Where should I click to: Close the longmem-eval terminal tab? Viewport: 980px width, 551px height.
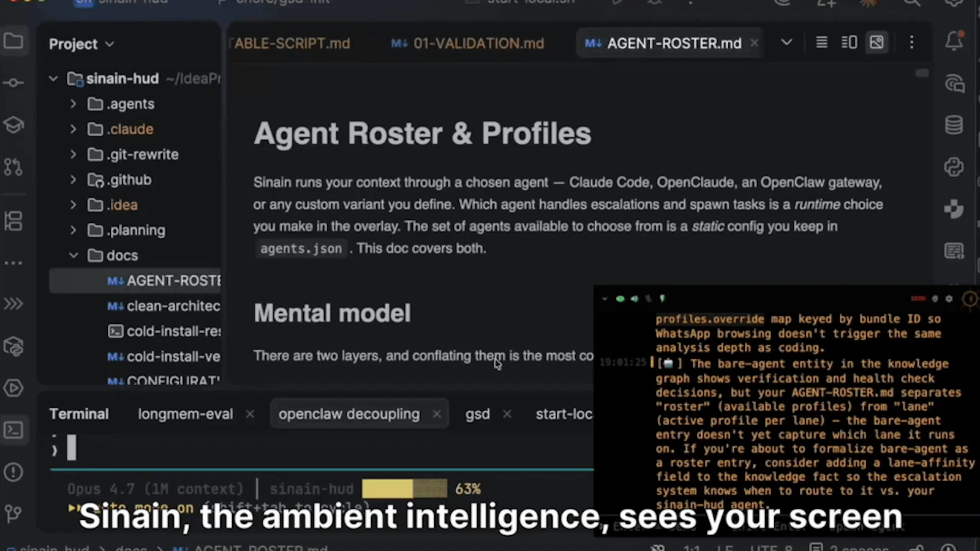250,414
